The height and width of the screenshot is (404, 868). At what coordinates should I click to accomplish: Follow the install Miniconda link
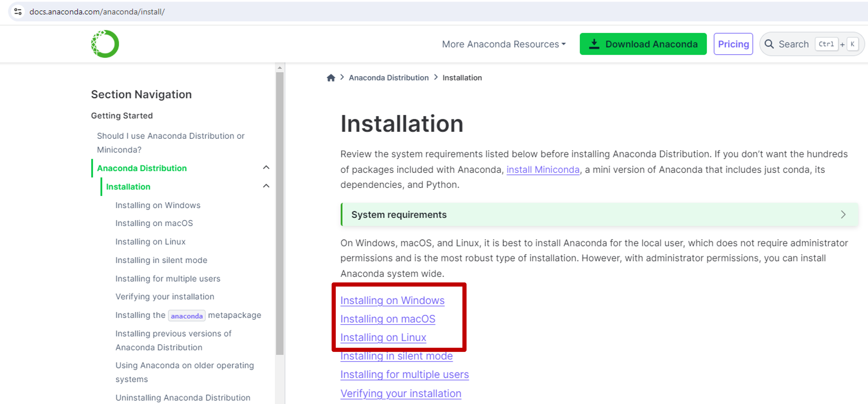(543, 170)
